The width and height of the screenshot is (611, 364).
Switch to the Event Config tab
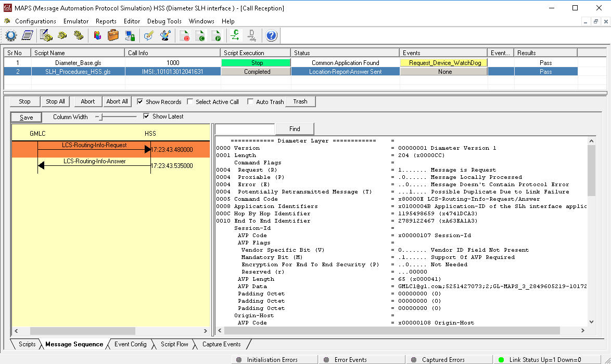[x=130, y=344]
